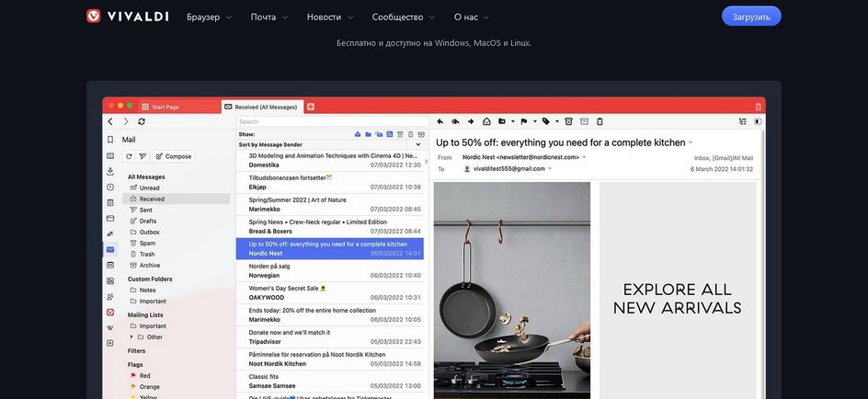Reload the page with the refresh icon
Screen dimensions: 868x399
[142, 121]
